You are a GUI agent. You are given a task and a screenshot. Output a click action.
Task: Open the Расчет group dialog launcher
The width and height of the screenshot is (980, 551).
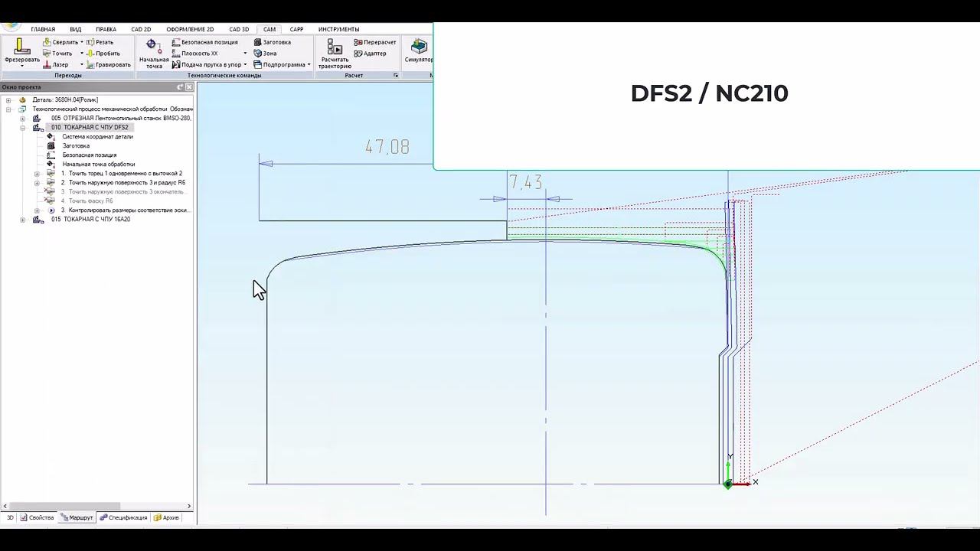(396, 75)
